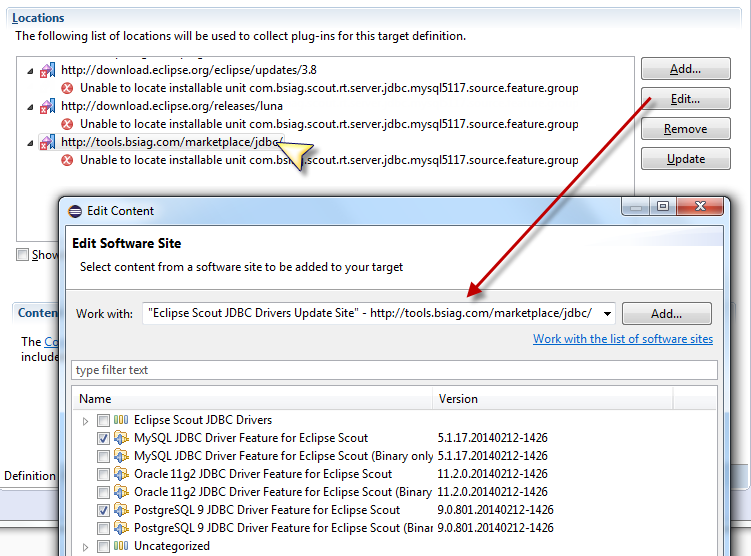Click feature icon of MySQL JDBC Driver (Binary only) row
This screenshot has height=556, width=751.
(x=121, y=456)
